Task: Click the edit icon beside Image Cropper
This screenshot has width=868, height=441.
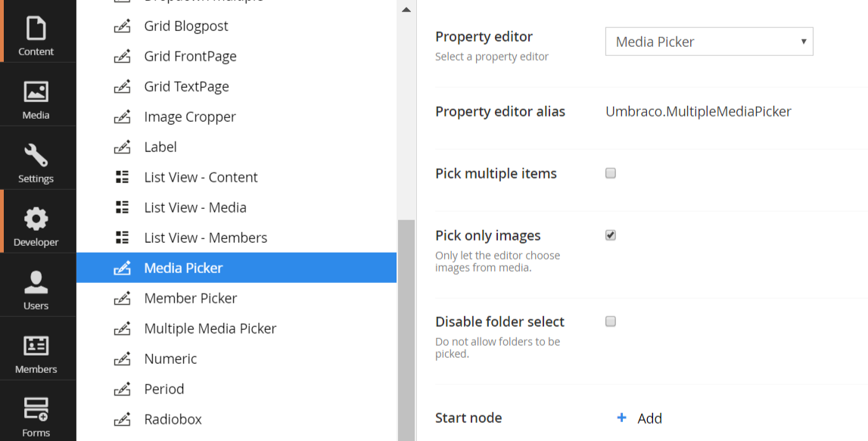Action: tap(122, 116)
